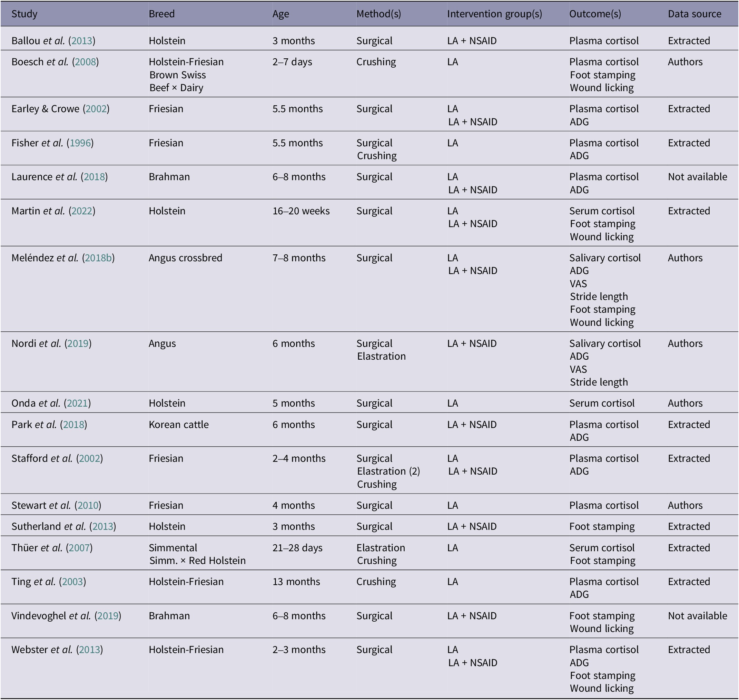Select the 4 months age cell
Screen dimensions: 739x700
coord(294,505)
